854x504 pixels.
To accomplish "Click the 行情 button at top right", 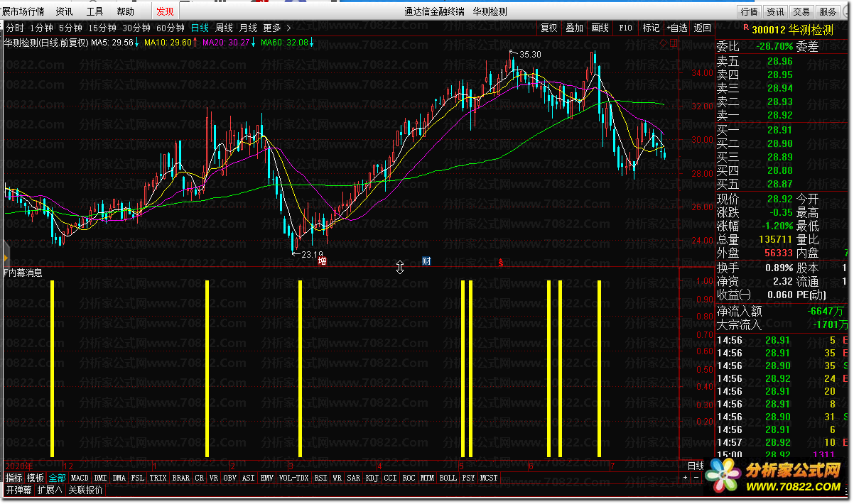I will point(750,11).
